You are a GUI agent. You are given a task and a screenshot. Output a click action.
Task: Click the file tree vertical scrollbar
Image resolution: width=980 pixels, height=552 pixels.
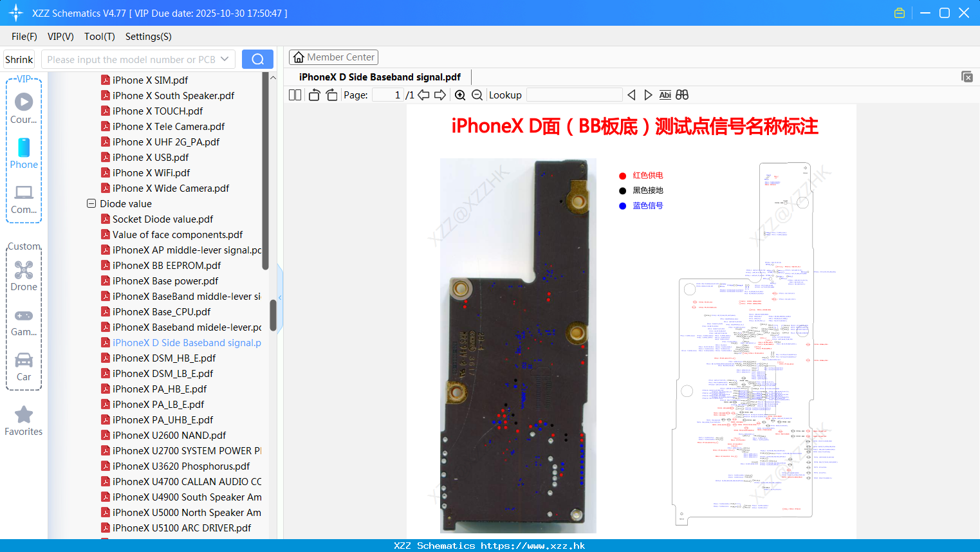click(273, 315)
